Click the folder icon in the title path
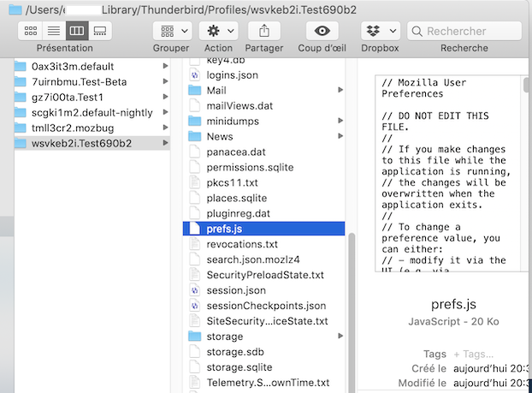 point(15,9)
